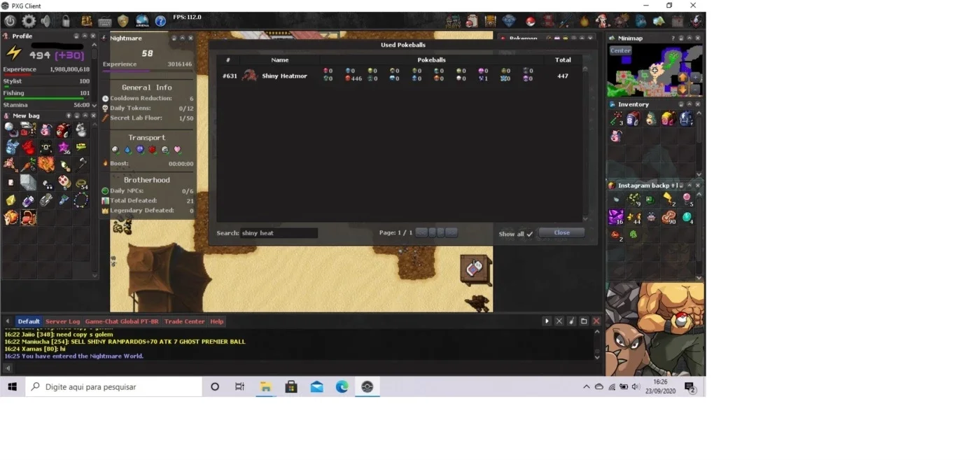Collapse the Inventory panel
This screenshot has height=460, width=980.
[x=689, y=104]
